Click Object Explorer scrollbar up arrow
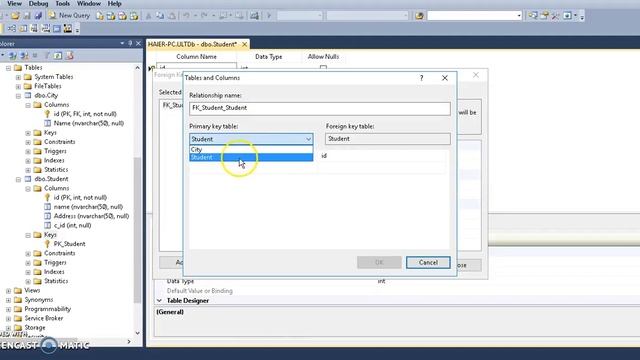640x360 pixels. (x=138, y=68)
